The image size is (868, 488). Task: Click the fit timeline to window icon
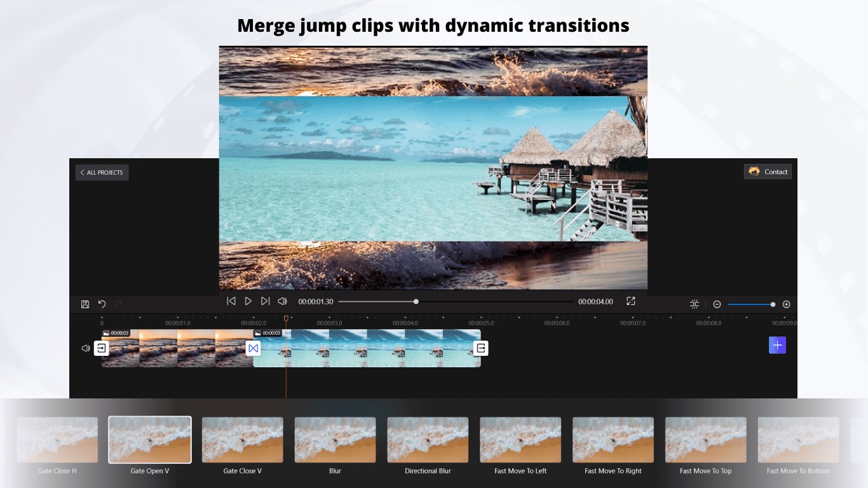tap(694, 304)
